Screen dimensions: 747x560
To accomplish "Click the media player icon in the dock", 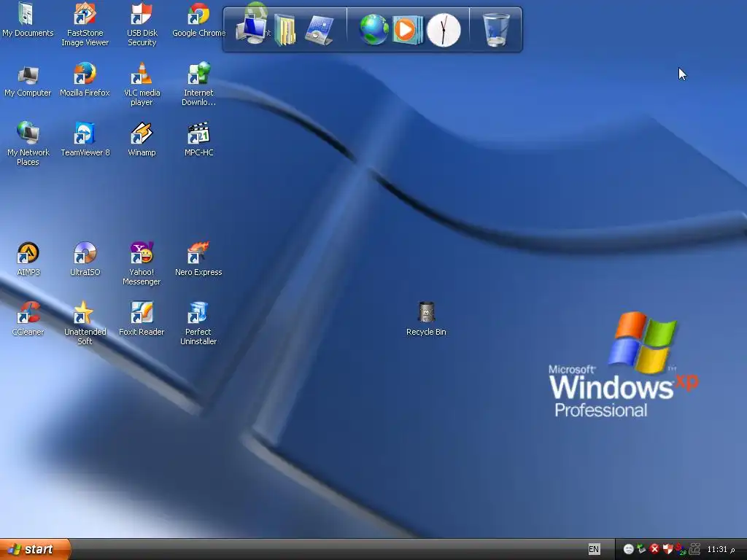I will pyautogui.click(x=407, y=29).
